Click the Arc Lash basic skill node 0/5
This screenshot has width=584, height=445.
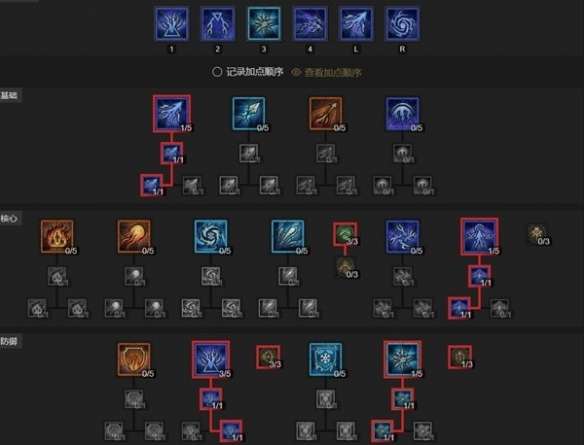point(402,114)
